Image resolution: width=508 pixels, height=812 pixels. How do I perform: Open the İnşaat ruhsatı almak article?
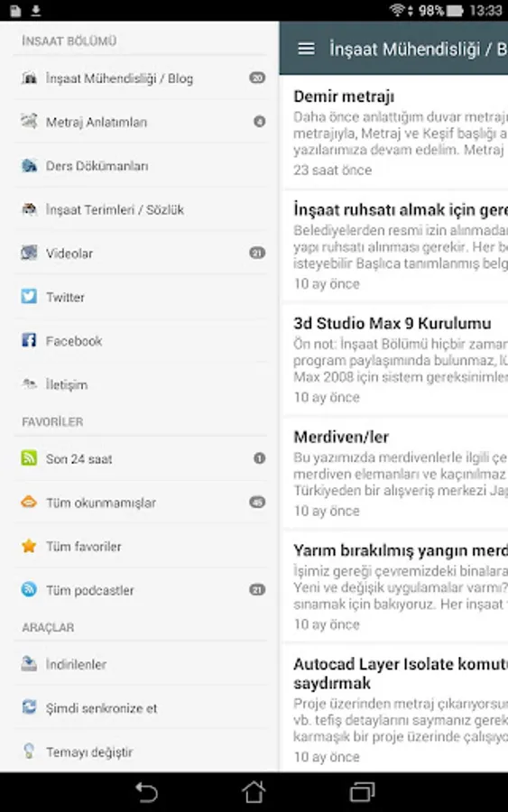point(396,246)
